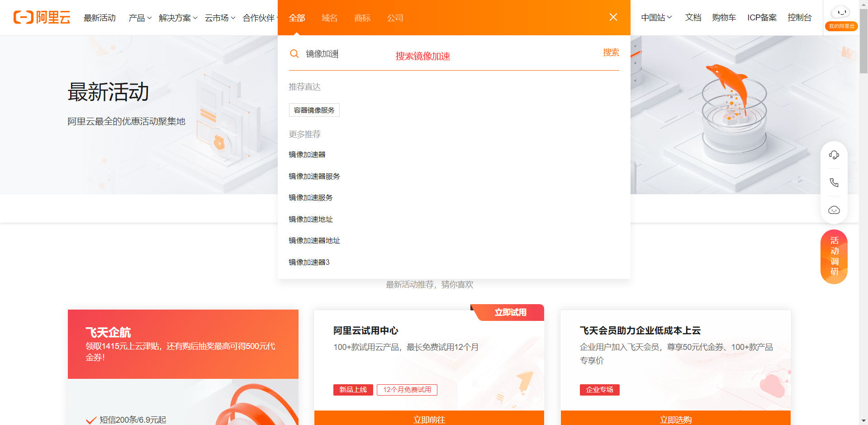Click the phone contact icon
The image size is (868, 425).
(x=834, y=182)
